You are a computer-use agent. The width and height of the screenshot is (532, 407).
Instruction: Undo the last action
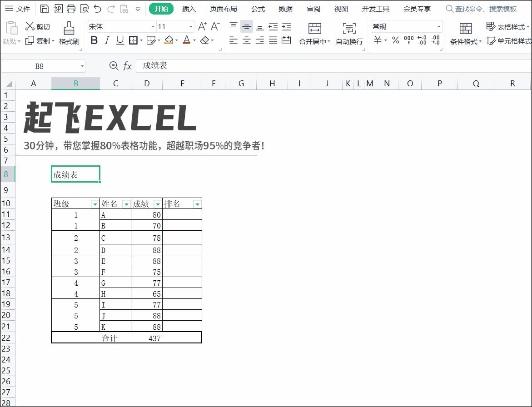98,9
